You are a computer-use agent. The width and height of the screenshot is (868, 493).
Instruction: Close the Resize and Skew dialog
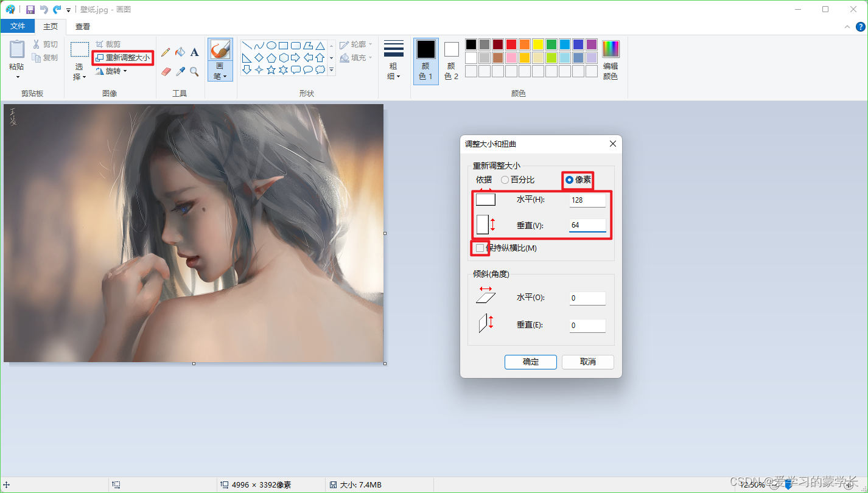point(613,144)
